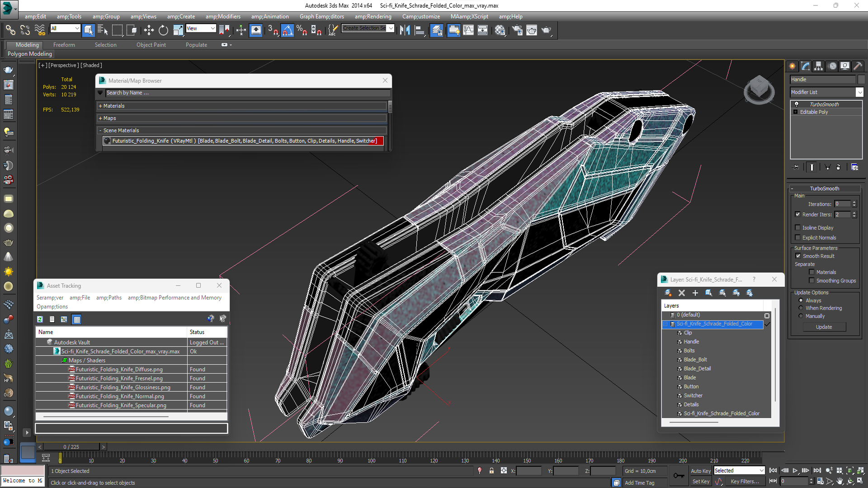This screenshot has width=868, height=488.
Task: Click the Mirror tool icon
Action: (x=405, y=30)
